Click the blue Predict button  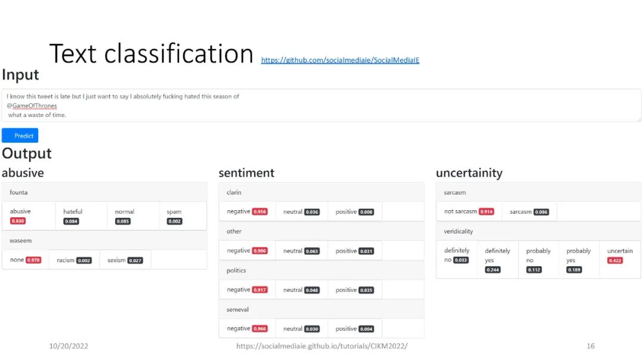(20, 136)
